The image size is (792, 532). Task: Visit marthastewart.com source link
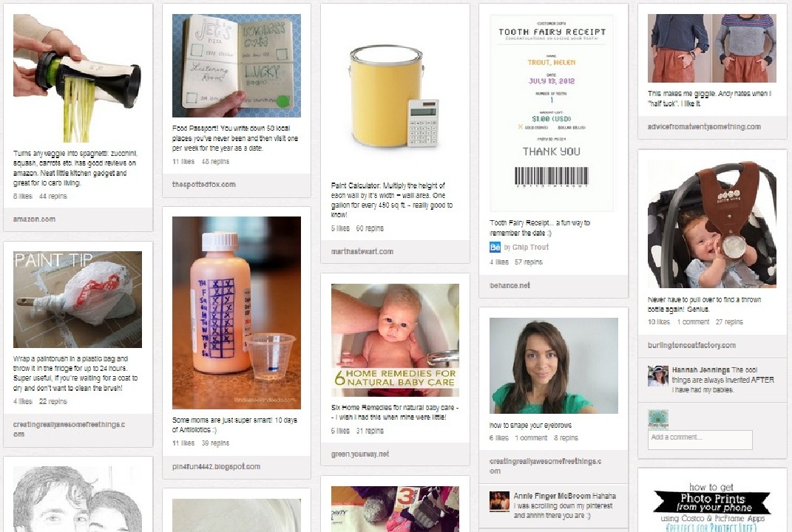[x=362, y=251]
